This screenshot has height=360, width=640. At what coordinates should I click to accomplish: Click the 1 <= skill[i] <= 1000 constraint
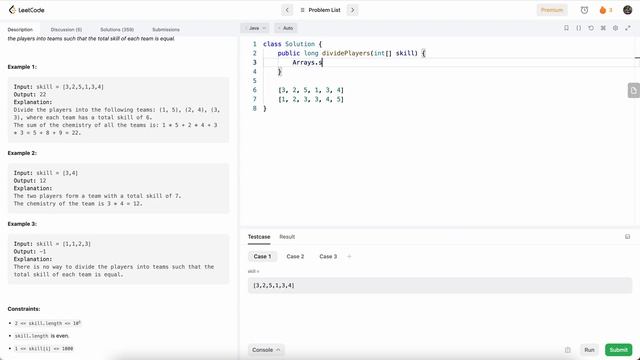(44, 349)
